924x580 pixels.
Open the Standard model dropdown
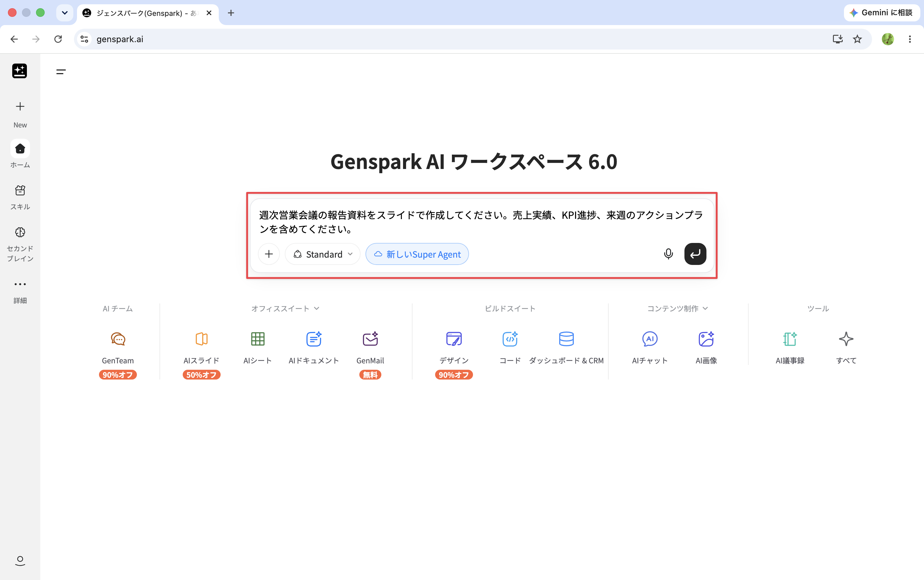(323, 254)
